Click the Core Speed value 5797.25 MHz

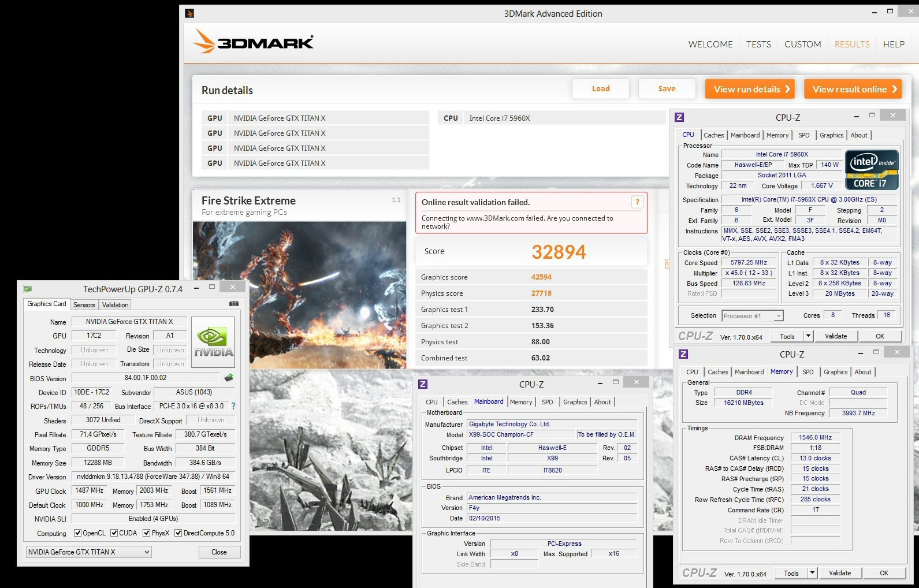tap(749, 262)
